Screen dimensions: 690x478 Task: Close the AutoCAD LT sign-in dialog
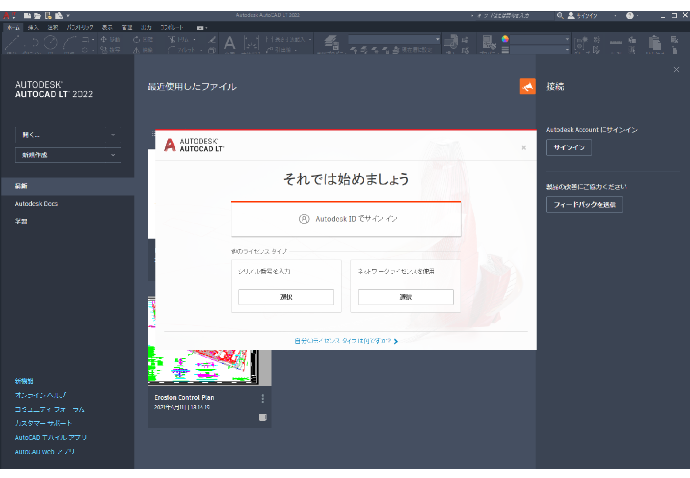tap(524, 147)
